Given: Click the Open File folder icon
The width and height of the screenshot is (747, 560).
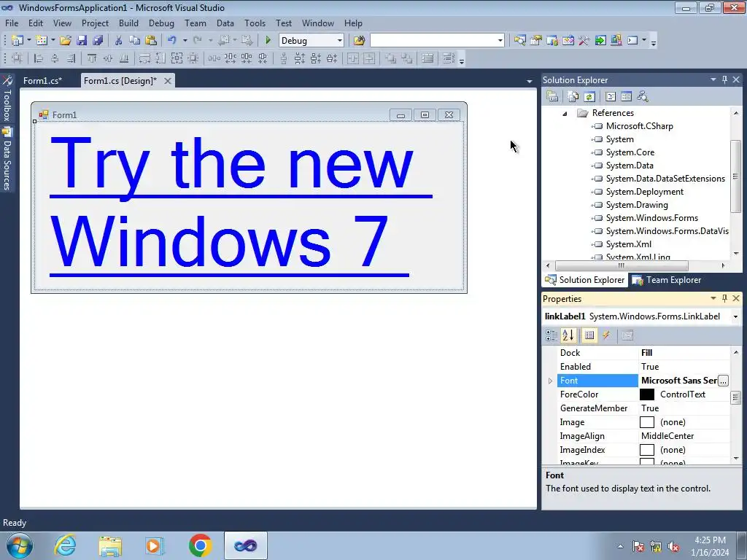Looking at the screenshot, I should pos(65,41).
